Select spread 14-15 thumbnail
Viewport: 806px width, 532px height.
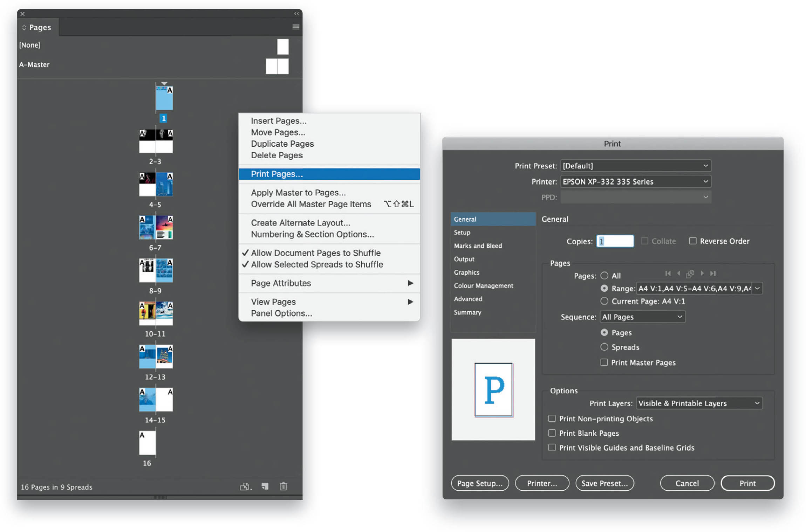pyautogui.click(x=156, y=400)
